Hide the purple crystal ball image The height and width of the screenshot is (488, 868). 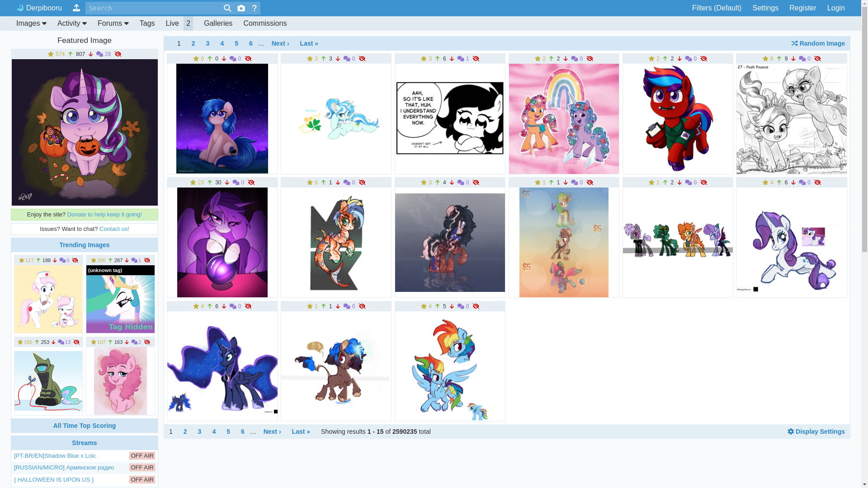point(251,183)
